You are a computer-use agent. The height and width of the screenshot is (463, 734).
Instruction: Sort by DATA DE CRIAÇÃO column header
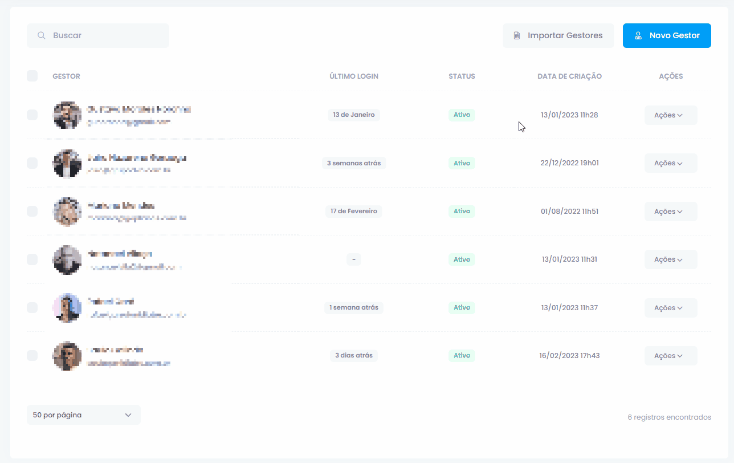[569, 76]
